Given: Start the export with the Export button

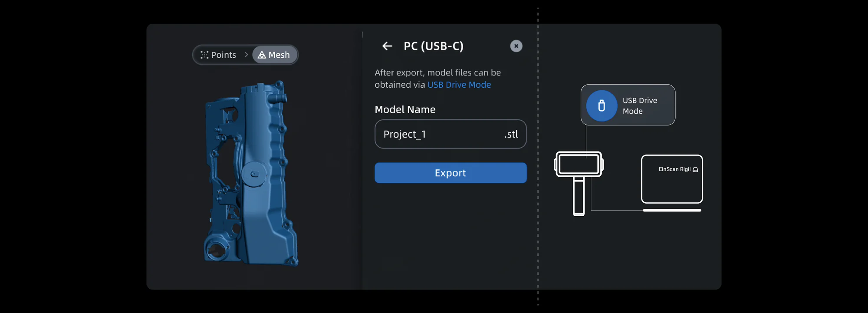Looking at the screenshot, I should 450,173.
